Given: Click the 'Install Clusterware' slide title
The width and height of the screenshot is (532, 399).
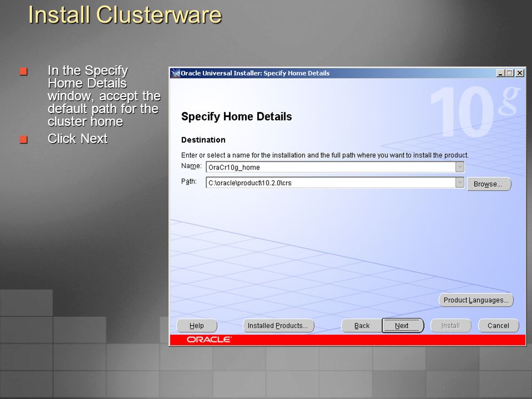Looking at the screenshot, I should pos(125,15).
